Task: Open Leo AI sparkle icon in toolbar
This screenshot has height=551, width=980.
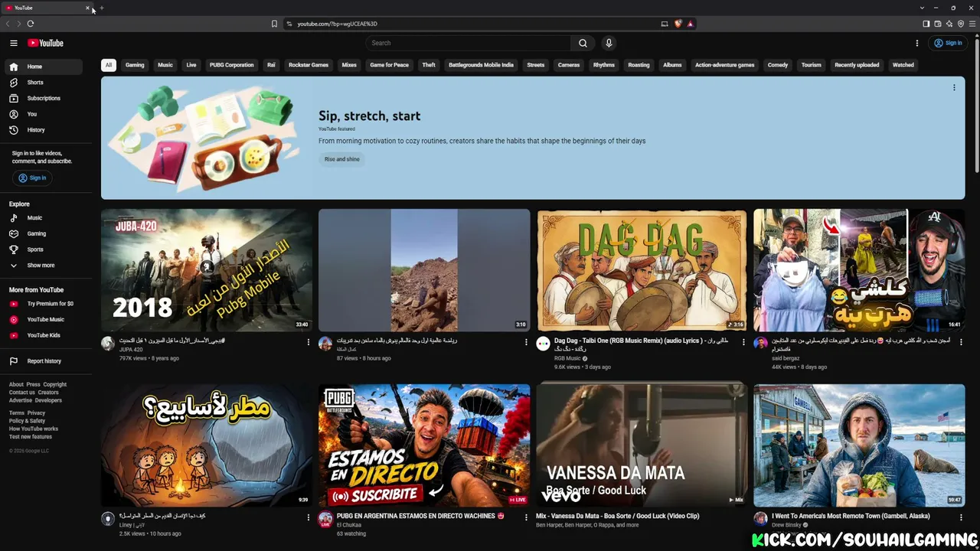Action: [x=949, y=24]
